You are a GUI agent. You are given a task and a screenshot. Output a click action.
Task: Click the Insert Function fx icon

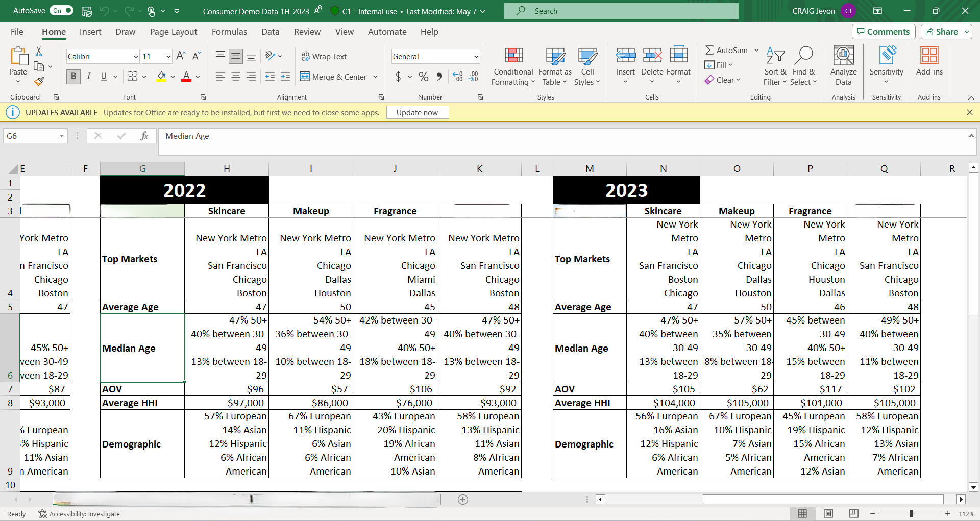point(144,136)
